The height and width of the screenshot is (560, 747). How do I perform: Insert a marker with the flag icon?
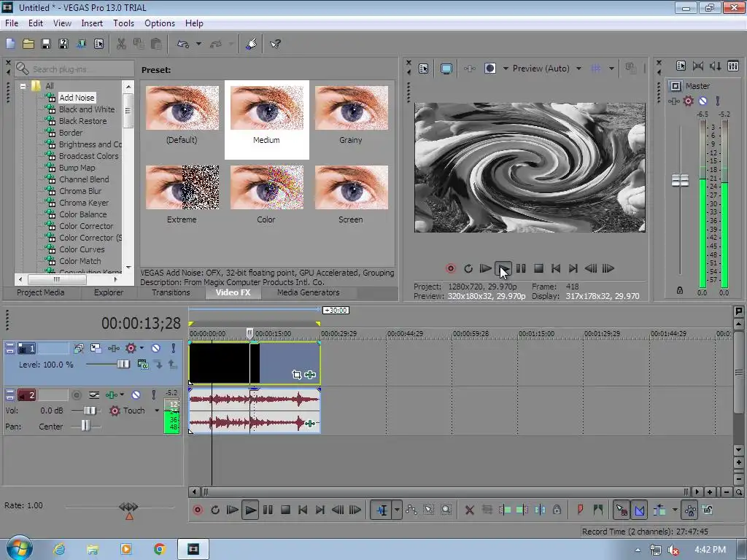point(580,510)
